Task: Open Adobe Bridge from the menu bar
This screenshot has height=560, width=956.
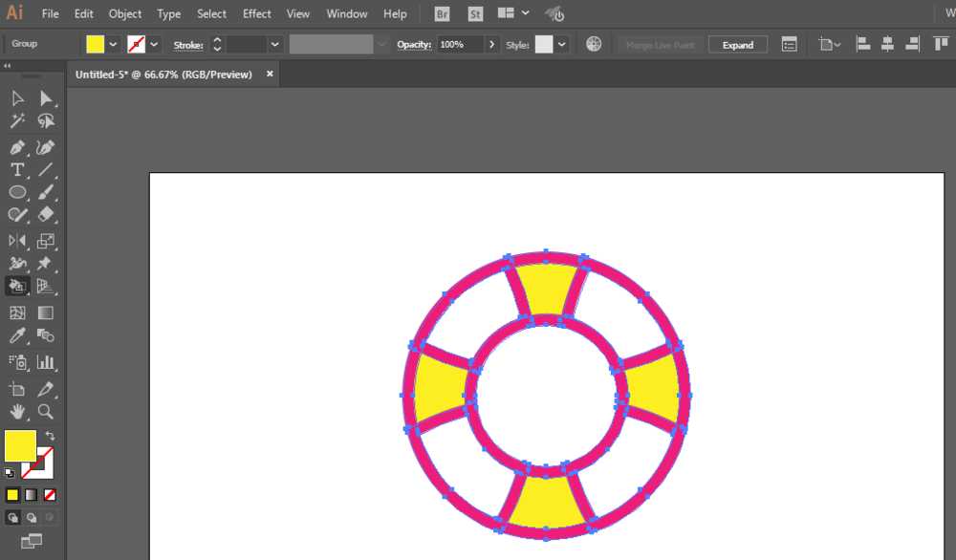Action: tap(442, 14)
